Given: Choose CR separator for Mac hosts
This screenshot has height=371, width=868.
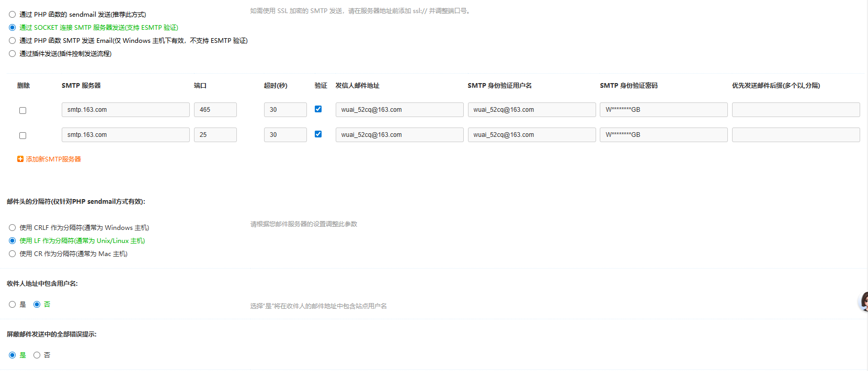Looking at the screenshot, I should pyautogui.click(x=12, y=254).
